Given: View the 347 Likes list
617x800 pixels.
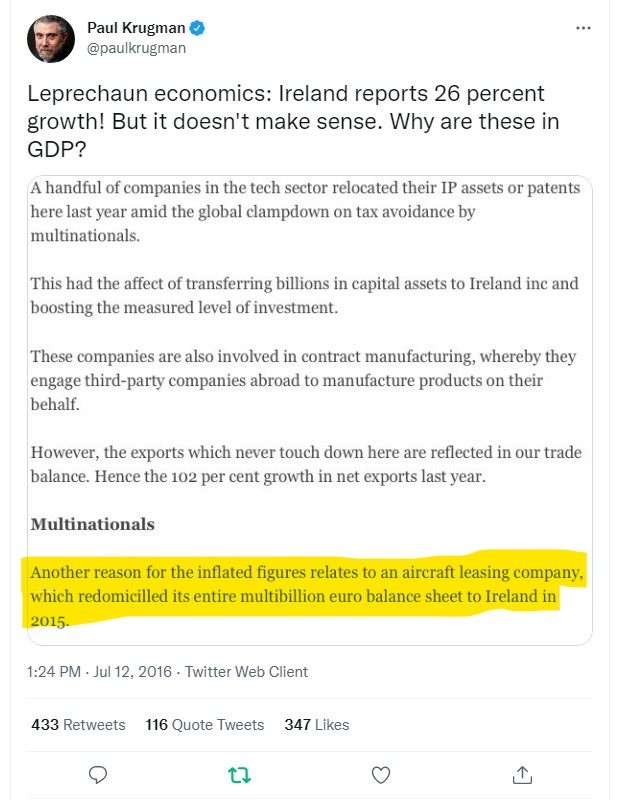Looking at the screenshot, I should (x=316, y=724).
